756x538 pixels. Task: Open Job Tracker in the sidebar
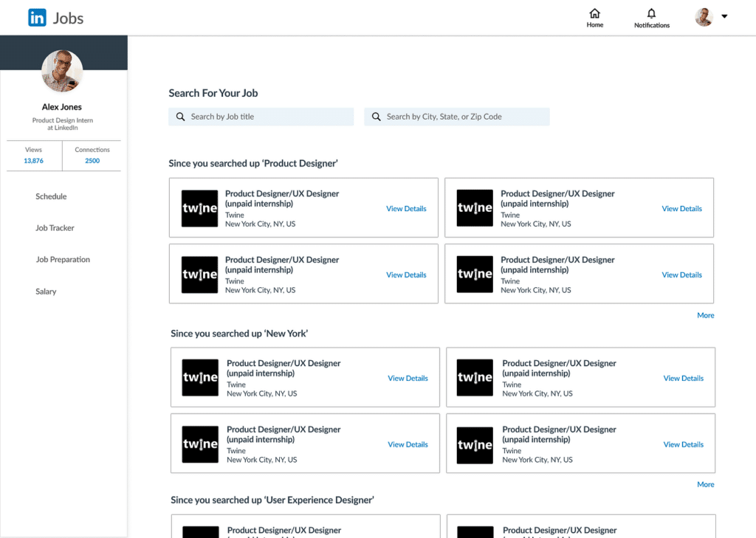[55, 228]
